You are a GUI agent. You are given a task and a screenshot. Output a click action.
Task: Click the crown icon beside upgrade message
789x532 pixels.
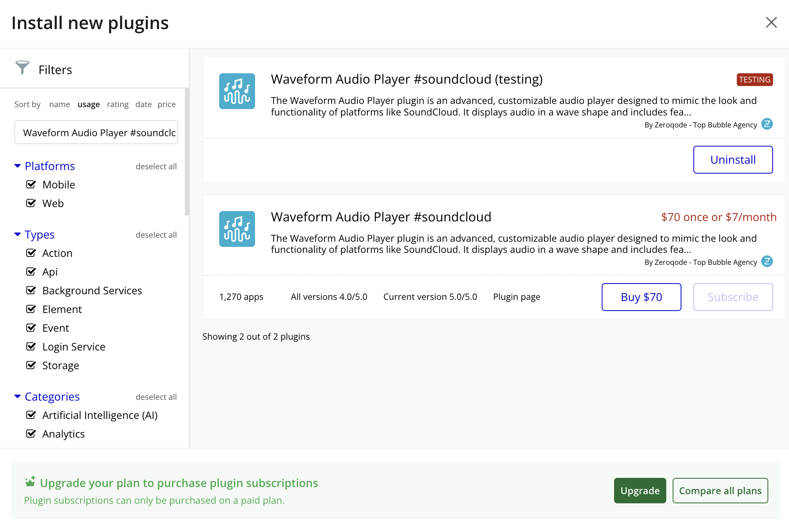30,482
